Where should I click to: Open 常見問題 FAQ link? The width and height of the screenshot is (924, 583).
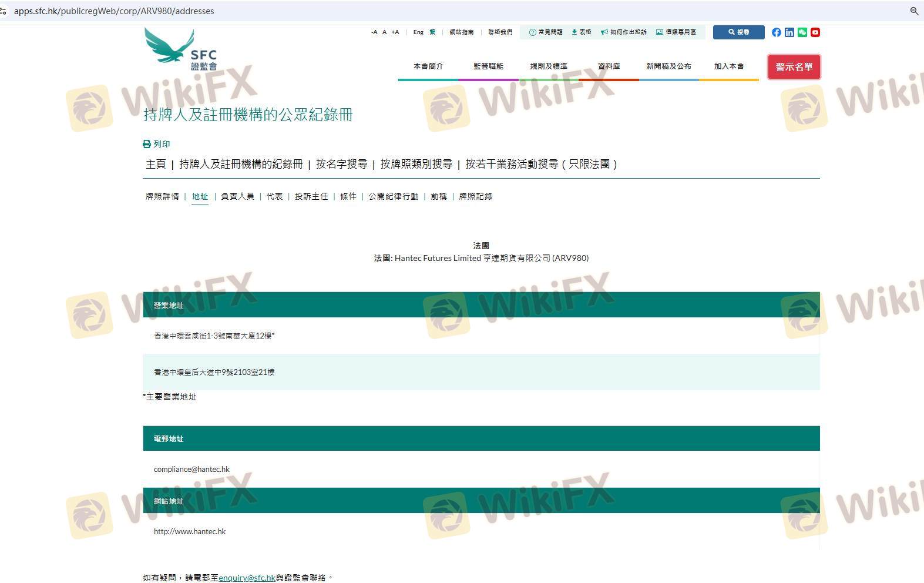tap(546, 32)
